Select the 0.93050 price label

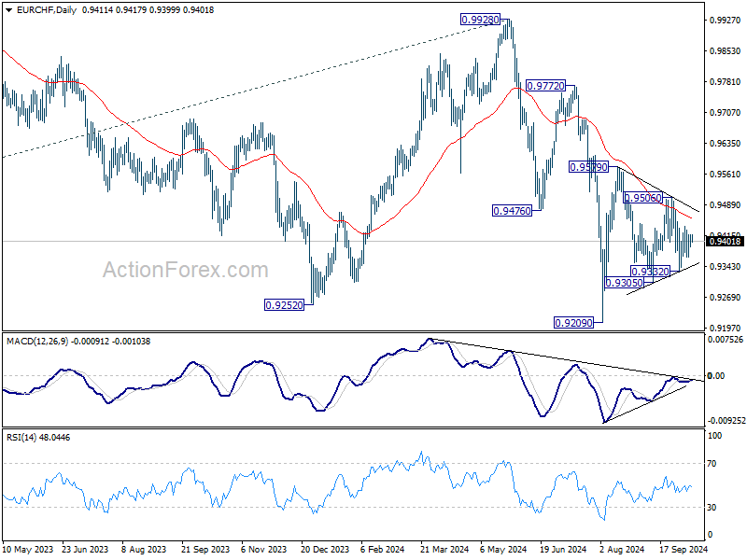(624, 283)
